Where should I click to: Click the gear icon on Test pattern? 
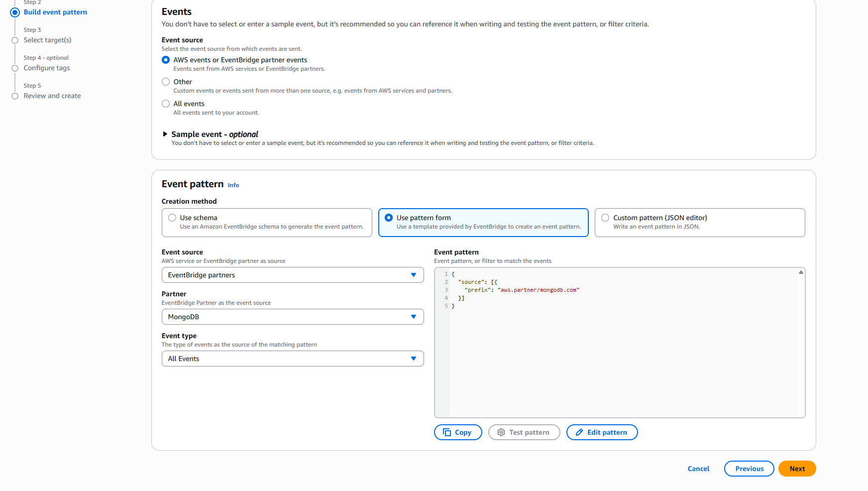point(501,432)
